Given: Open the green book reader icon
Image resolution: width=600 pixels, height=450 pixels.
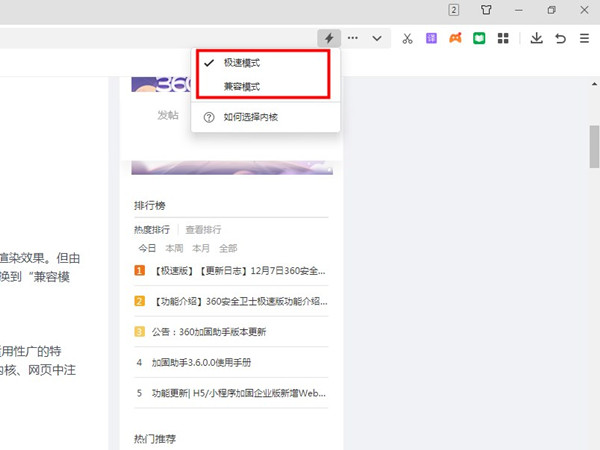Looking at the screenshot, I should (479, 38).
